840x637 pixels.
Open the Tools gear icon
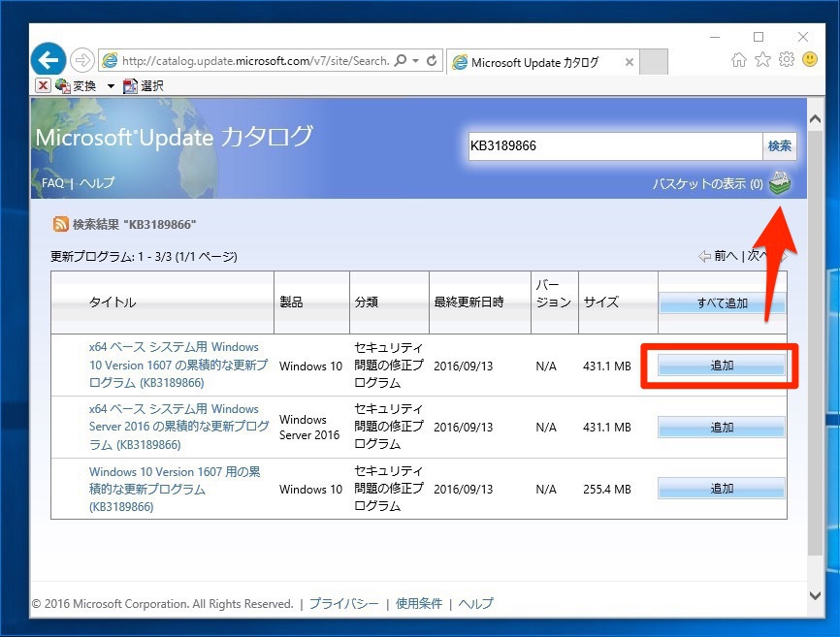click(787, 60)
